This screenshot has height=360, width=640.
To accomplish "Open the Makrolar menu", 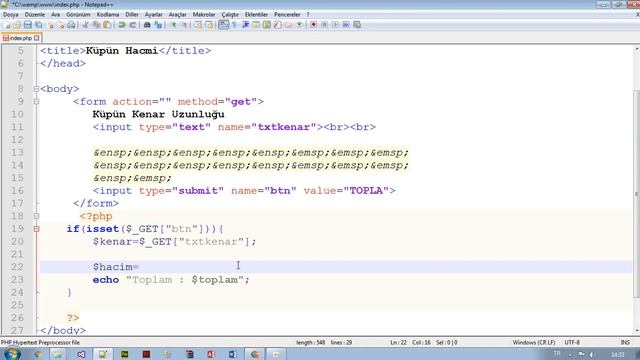I will (204, 15).
